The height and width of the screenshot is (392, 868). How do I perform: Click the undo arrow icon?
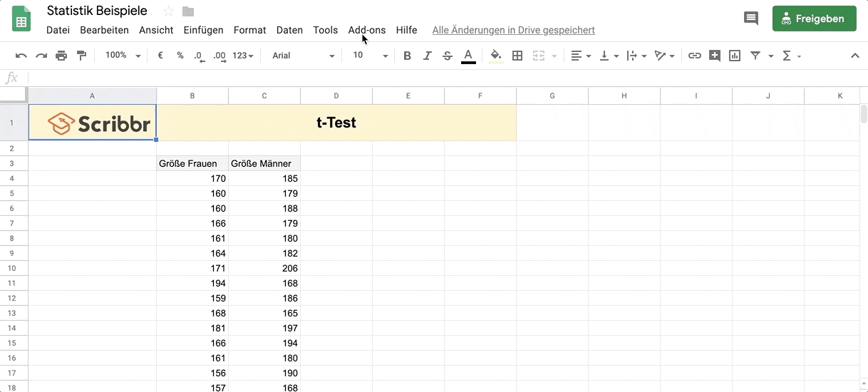(x=21, y=56)
